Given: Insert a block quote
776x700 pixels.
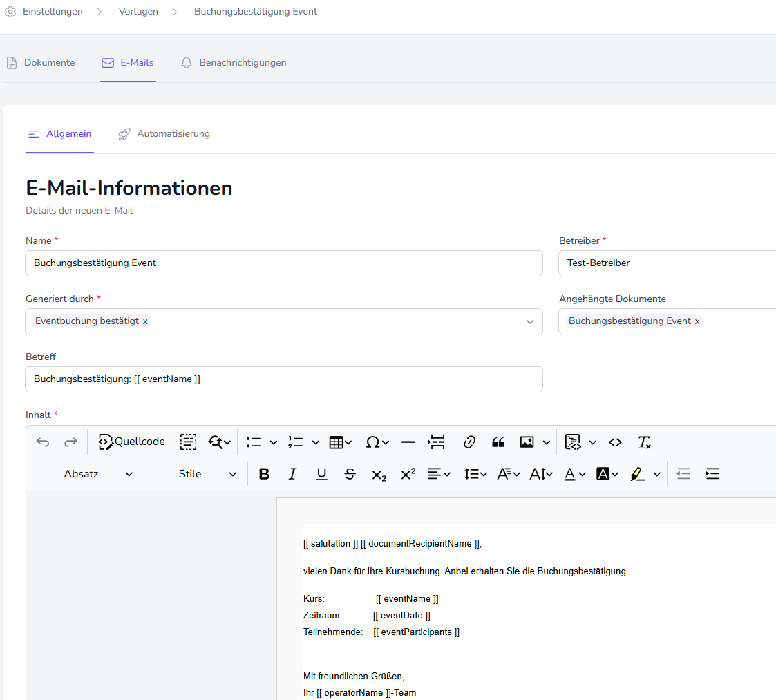Looking at the screenshot, I should 498,442.
